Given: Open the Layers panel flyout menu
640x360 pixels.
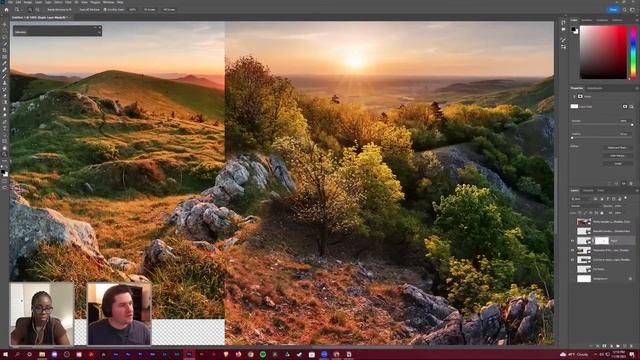Looking at the screenshot, I should [x=637, y=191].
